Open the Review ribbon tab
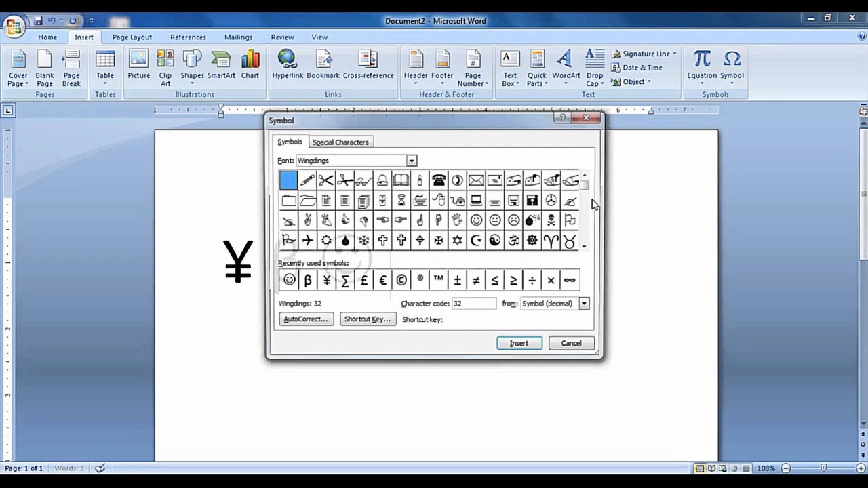The image size is (868, 488). point(281,37)
